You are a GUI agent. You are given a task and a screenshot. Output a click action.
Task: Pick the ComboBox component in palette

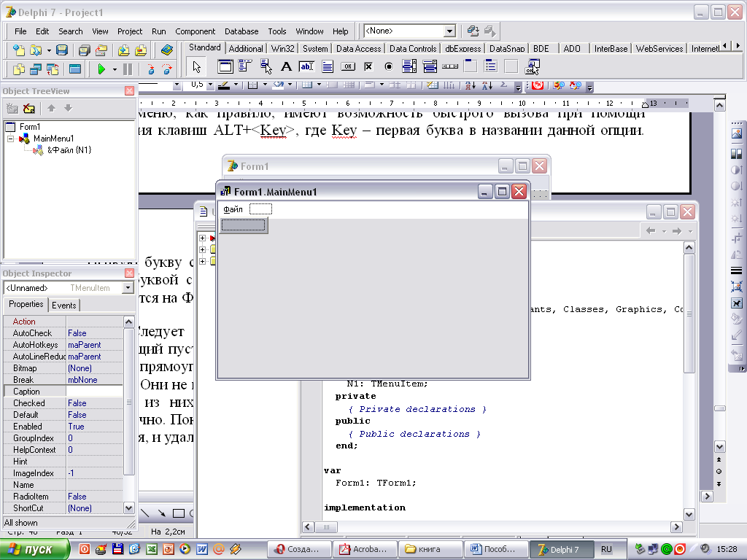pos(430,66)
